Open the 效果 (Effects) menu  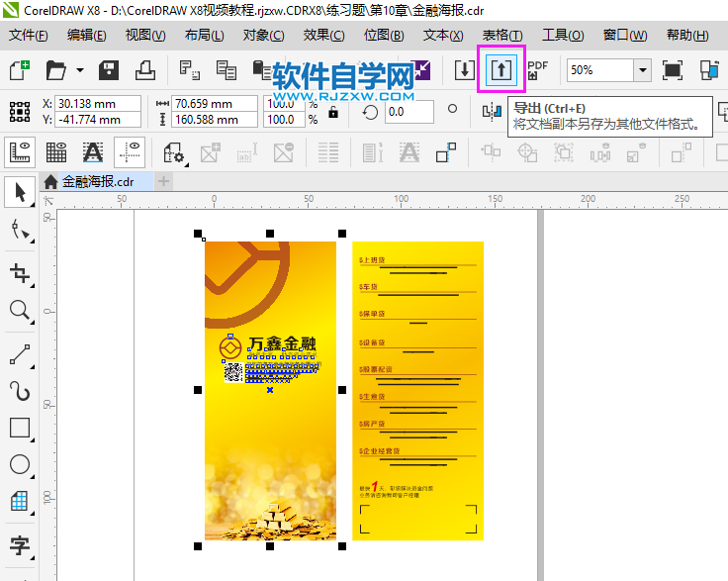323,35
